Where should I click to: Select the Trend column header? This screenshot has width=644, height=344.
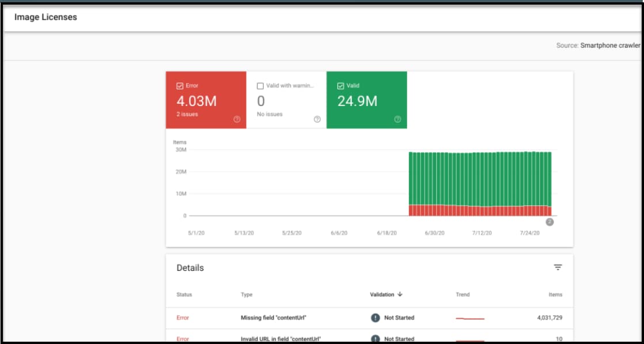pyautogui.click(x=463, y=294)
